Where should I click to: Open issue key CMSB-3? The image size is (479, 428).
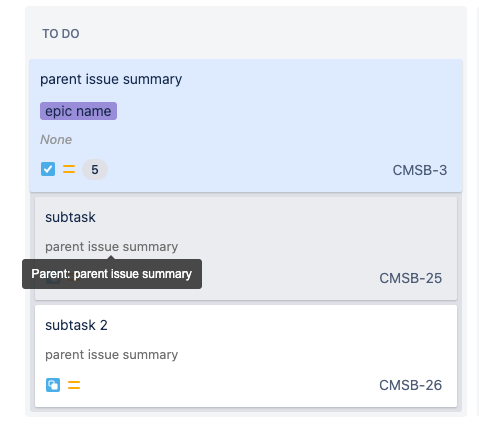click(420, 170)
